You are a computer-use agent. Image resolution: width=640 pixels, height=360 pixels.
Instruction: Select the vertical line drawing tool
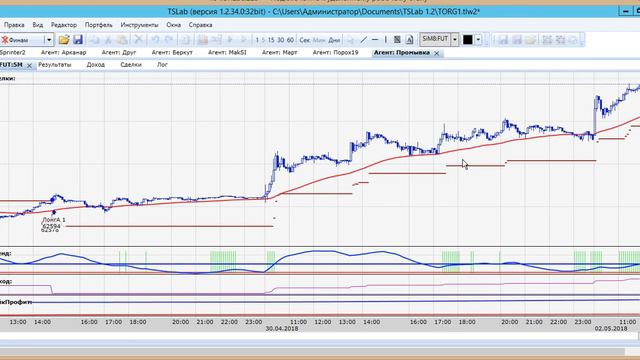click(x=386, y=40)
